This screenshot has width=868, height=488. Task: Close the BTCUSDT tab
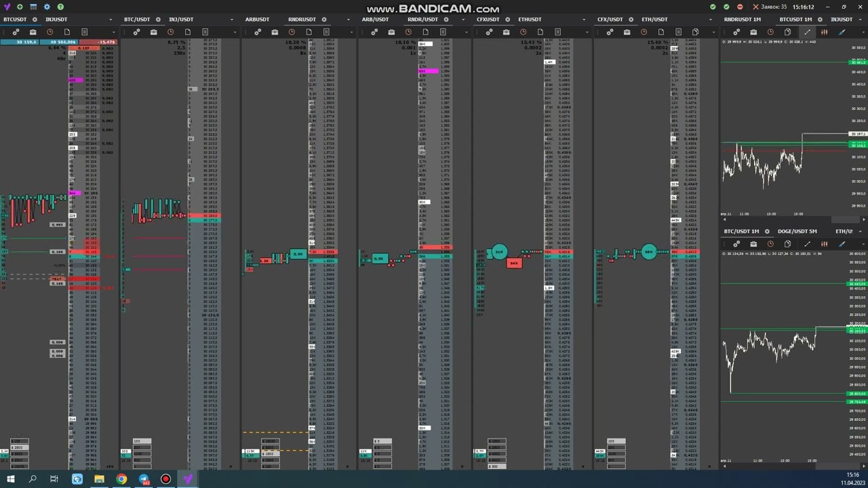click(35, 20)
